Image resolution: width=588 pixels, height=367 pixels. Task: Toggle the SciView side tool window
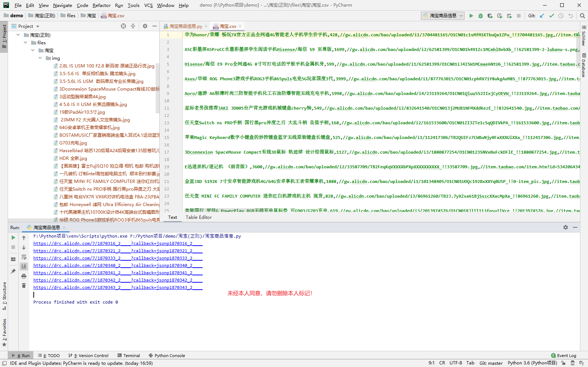pyautogui.click(x=584, y=35)
